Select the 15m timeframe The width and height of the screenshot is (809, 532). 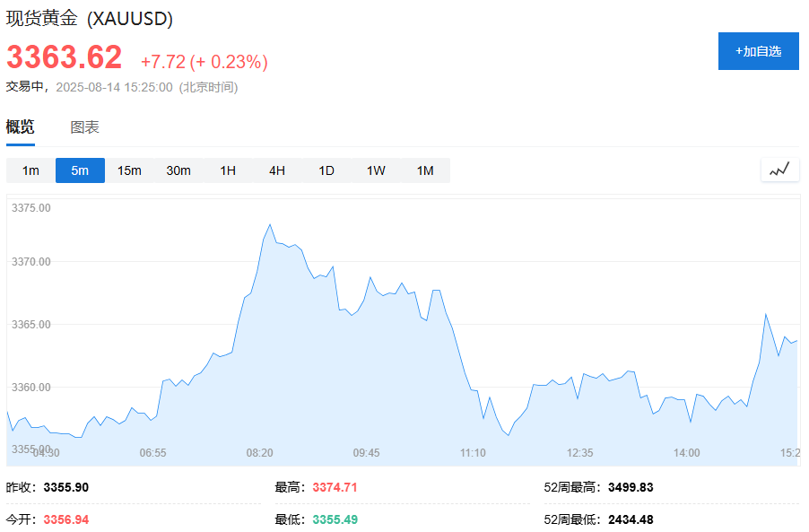tap(129, 170)
